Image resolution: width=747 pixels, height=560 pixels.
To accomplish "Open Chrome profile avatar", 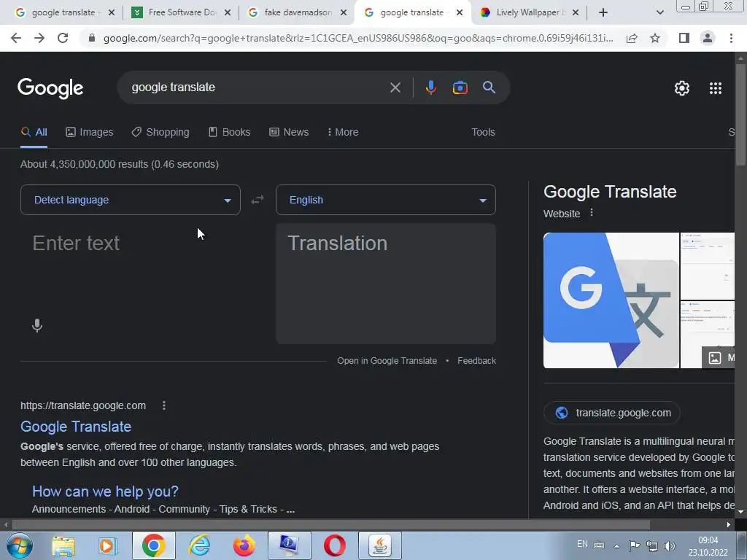I will click(708, 38).
